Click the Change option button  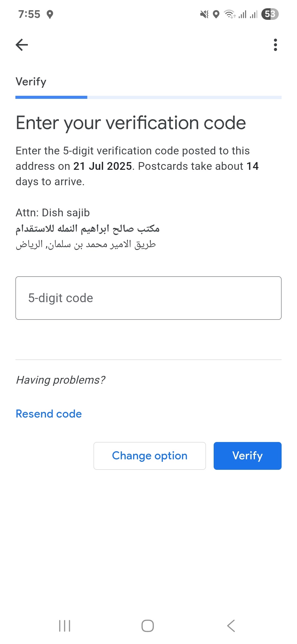click(x=150, y=456)
